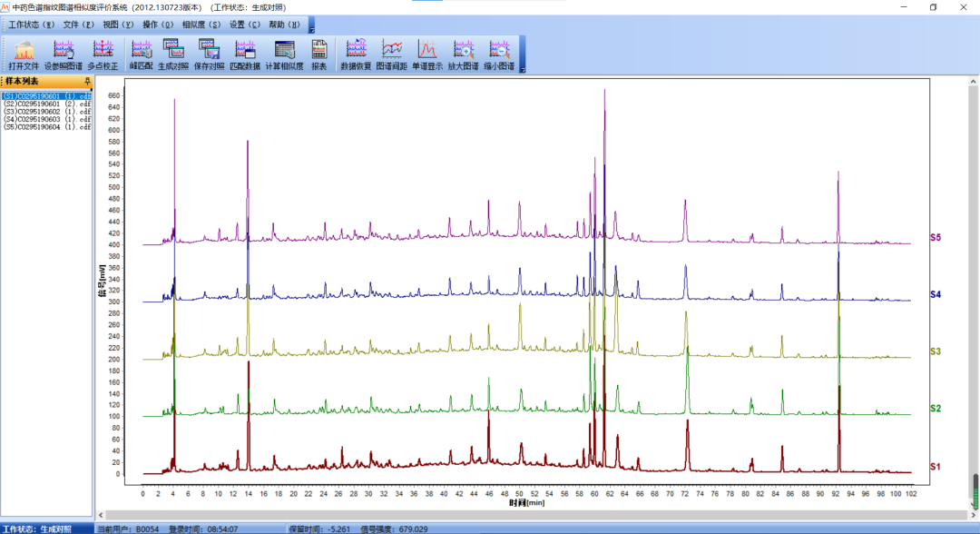
Task: Expand the toolbar overflow arrow after 缩小图谱
Action: pos(522,68)
